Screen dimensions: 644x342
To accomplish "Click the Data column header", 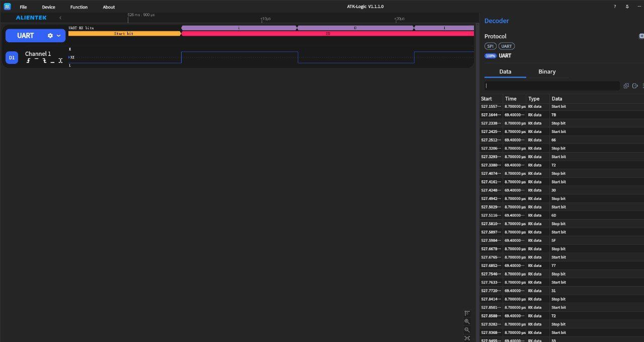I will (596, 99).
